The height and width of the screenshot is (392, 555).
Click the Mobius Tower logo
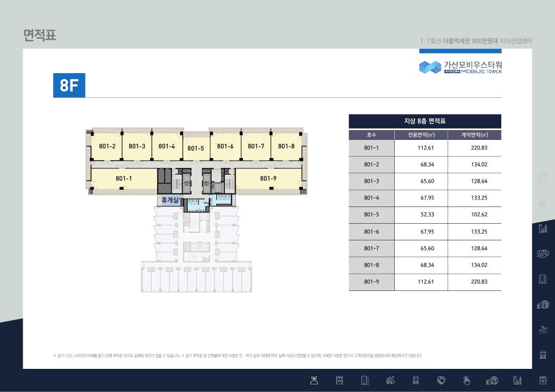pyautogui.click(x=460, y=67)
